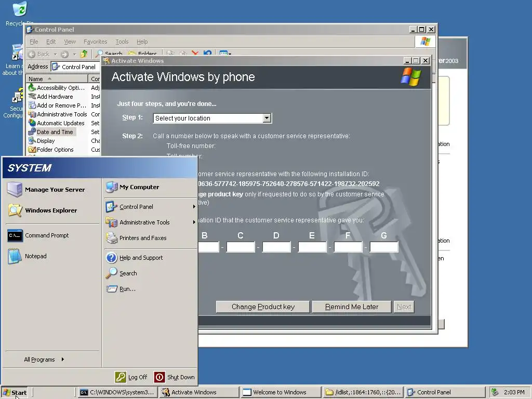This screenshot has width=532, height=399.
Task: Select Folder Options in Control Panel list
Action: coord(51,150)
